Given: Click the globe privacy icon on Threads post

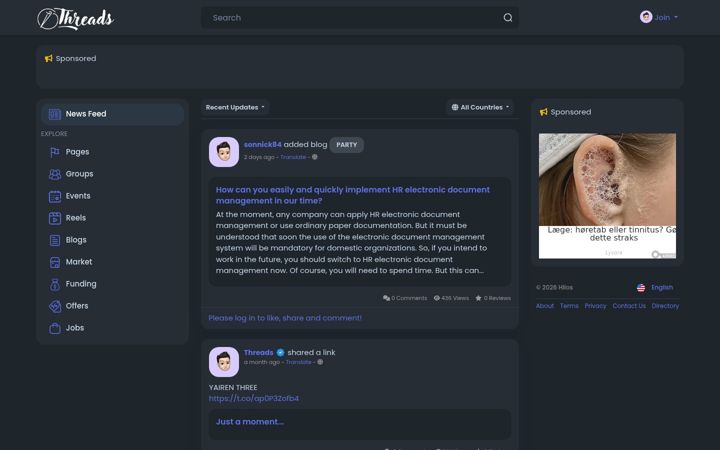Looking at the screenshot, I should pos(320,362).
